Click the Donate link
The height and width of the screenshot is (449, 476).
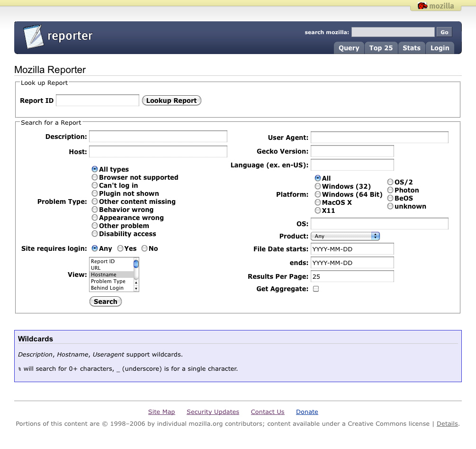click(307, 412)
